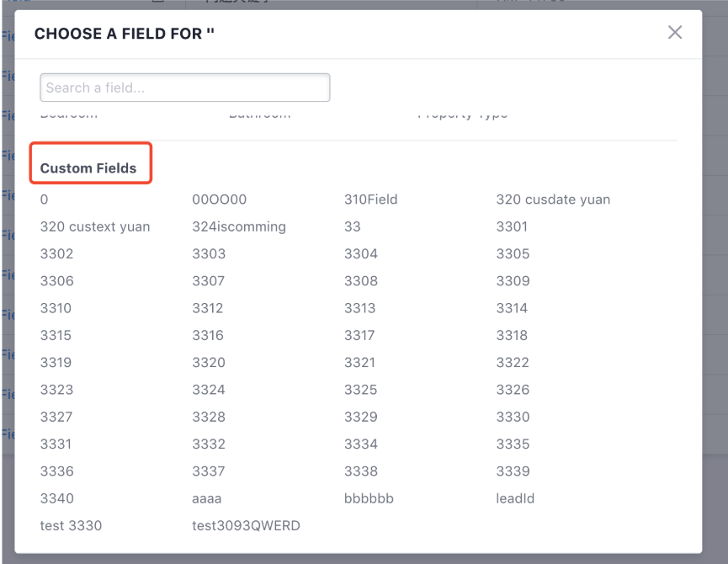The image size is (728, 564).
Task: Select custom field 3312
Action: (x=208, y=308)
